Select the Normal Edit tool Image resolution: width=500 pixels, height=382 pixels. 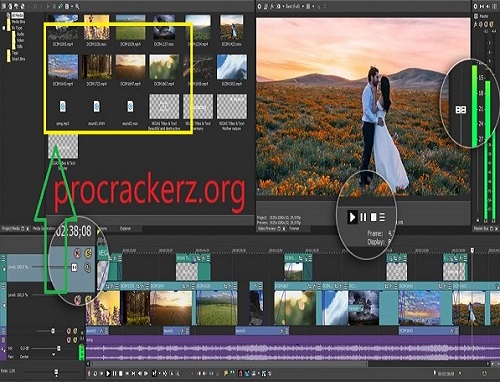pos(154,374)
